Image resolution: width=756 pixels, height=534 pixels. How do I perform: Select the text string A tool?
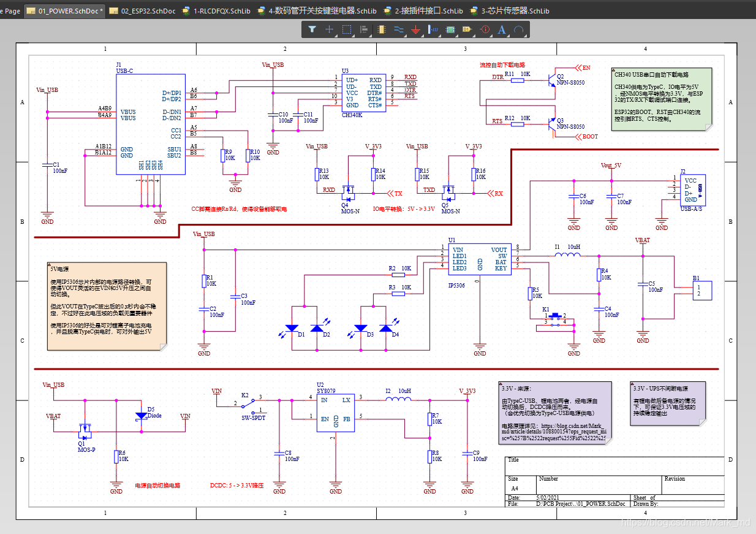click(502, 29)
